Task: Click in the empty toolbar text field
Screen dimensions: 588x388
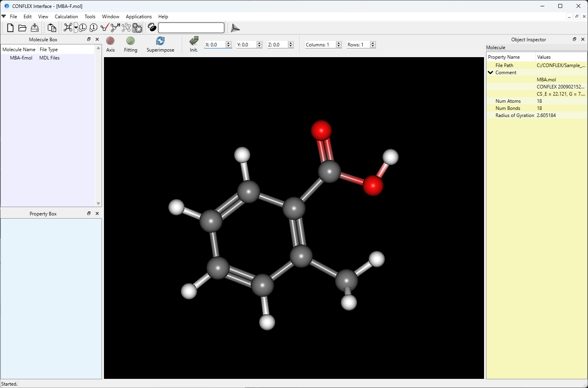Action: pos(191,28)
